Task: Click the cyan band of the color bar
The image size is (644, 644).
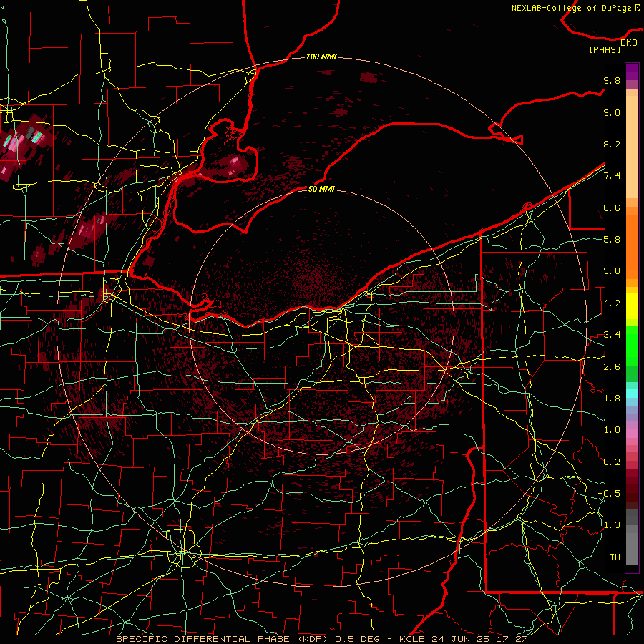Action: pos(632,394)
